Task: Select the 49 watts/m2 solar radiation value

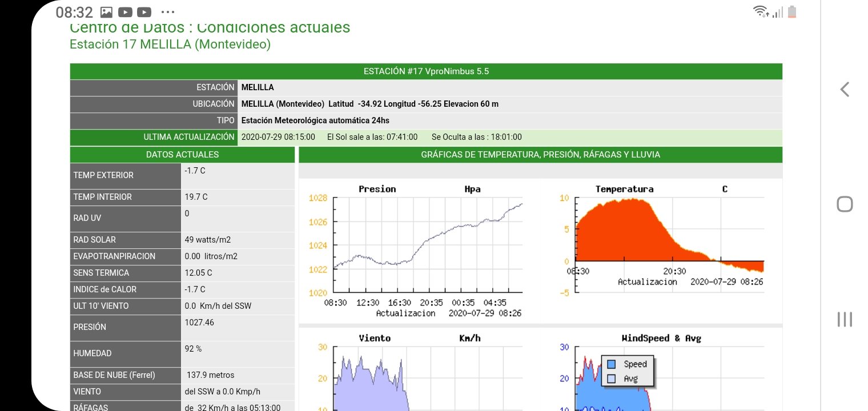Action: click(208, 240)
